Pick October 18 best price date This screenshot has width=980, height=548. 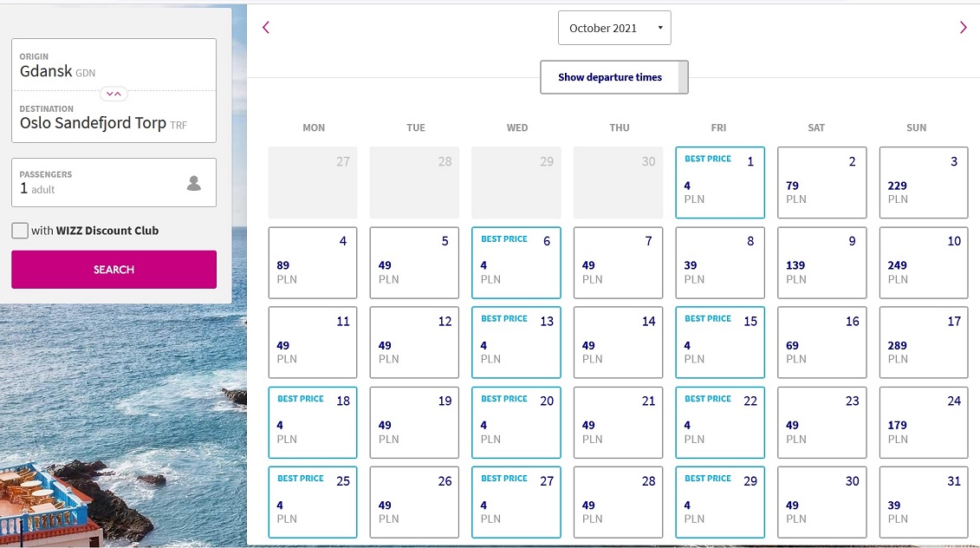point(313,423)
